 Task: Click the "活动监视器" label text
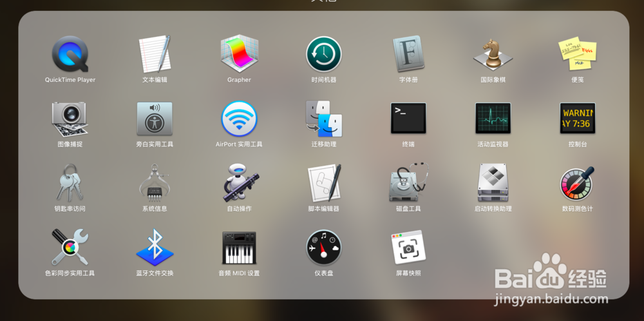(x=493, y=144)
